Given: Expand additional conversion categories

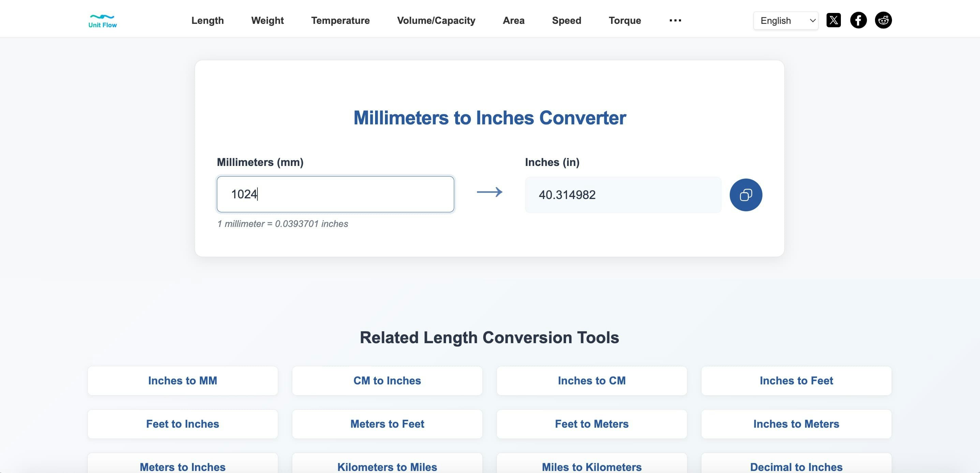Looking at the screenshot, I should pos(675,21).
